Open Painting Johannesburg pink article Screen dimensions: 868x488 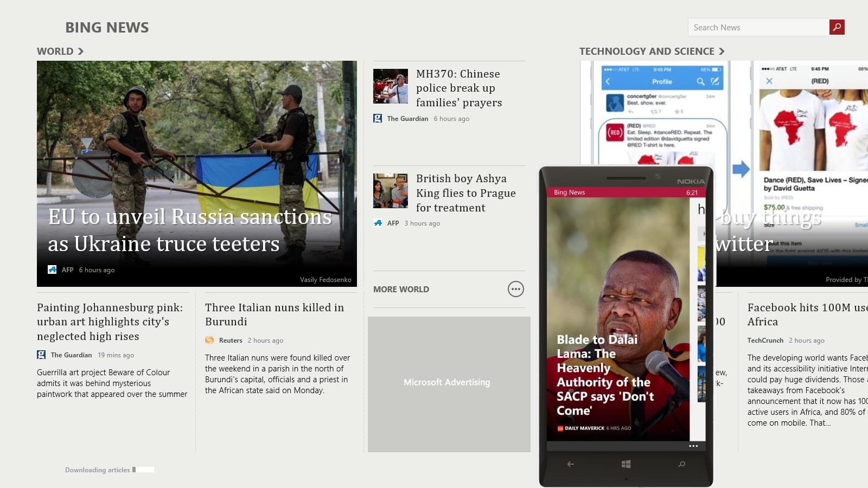point(110,322)
